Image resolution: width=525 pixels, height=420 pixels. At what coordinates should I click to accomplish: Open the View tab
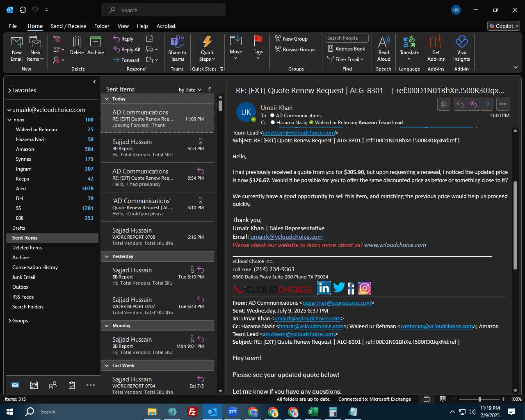click(x=123, y=26)
